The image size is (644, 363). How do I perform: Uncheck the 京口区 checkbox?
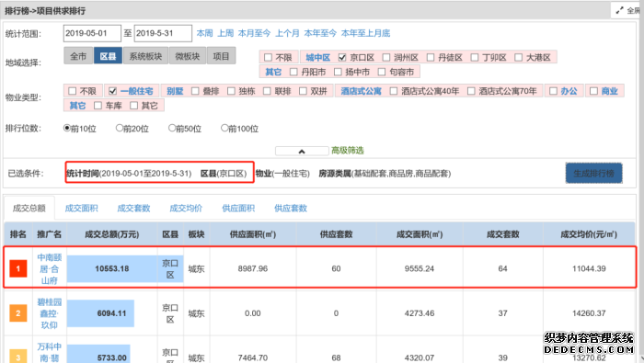coord(342,57)
